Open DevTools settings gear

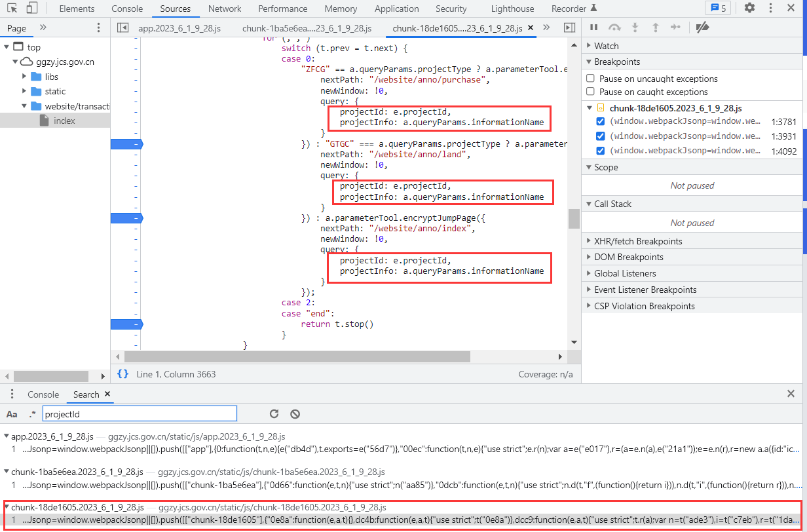pyautogui.click(x=749, y=8)
